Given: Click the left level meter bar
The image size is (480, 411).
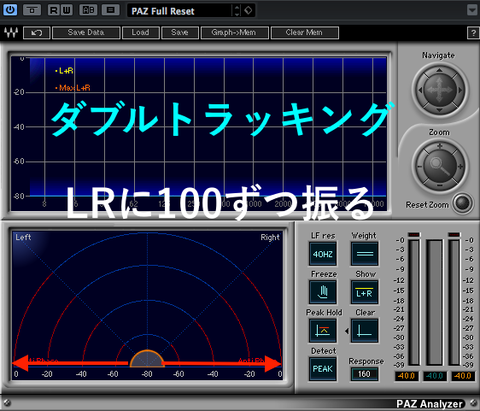Looking at the screenshot, I should point(414,303).
